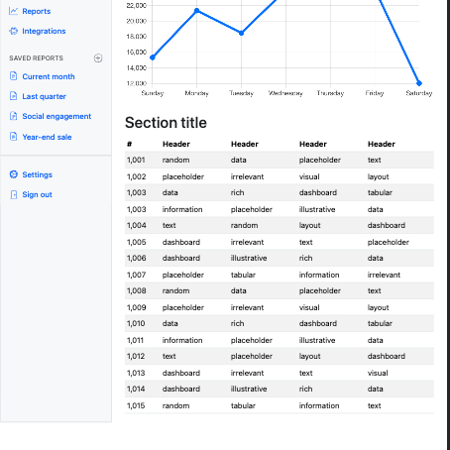Click the Reports chart icon

pos(13,11)
